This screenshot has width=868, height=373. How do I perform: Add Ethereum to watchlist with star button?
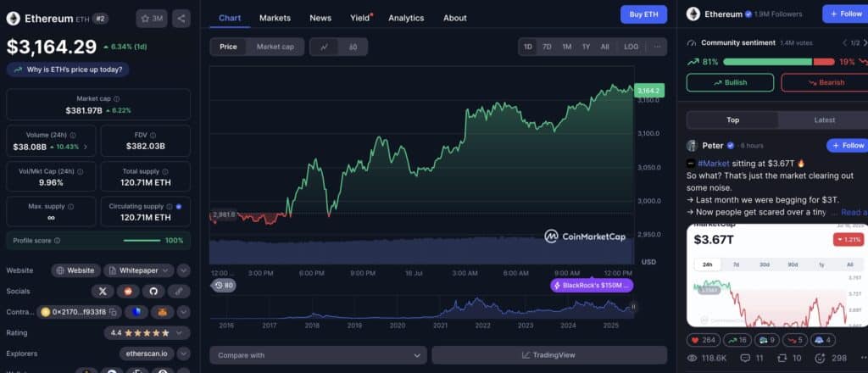point(151,19)
